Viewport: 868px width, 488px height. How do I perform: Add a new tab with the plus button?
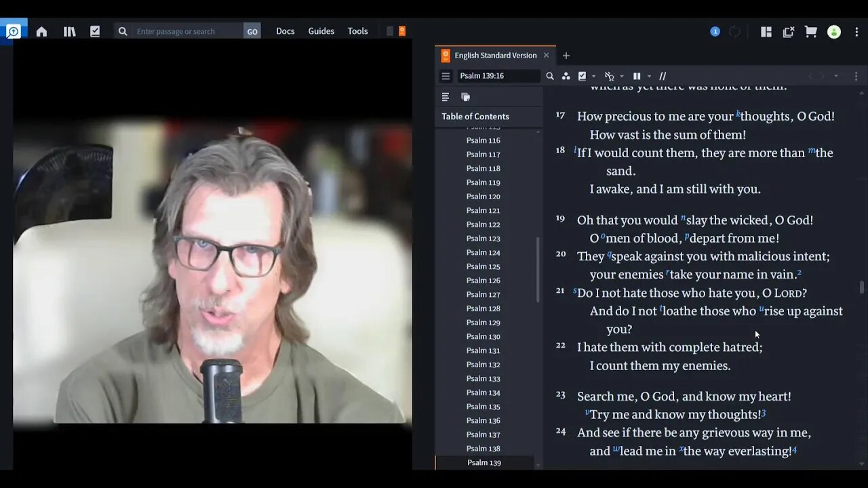(566, 56)
